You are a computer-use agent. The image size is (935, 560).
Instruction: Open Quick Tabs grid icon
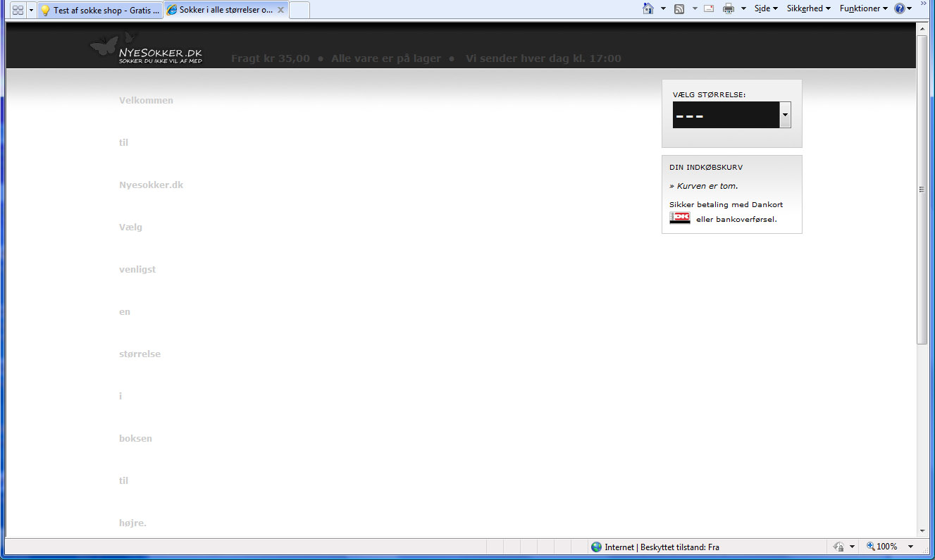tap(18, 11)
